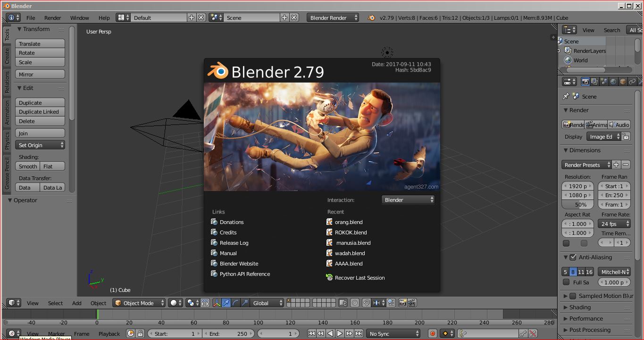Image resolution: width=644 pixels, height=340 pixels.
Task: Click the green current frame marker
Action: tap(98, 314)
